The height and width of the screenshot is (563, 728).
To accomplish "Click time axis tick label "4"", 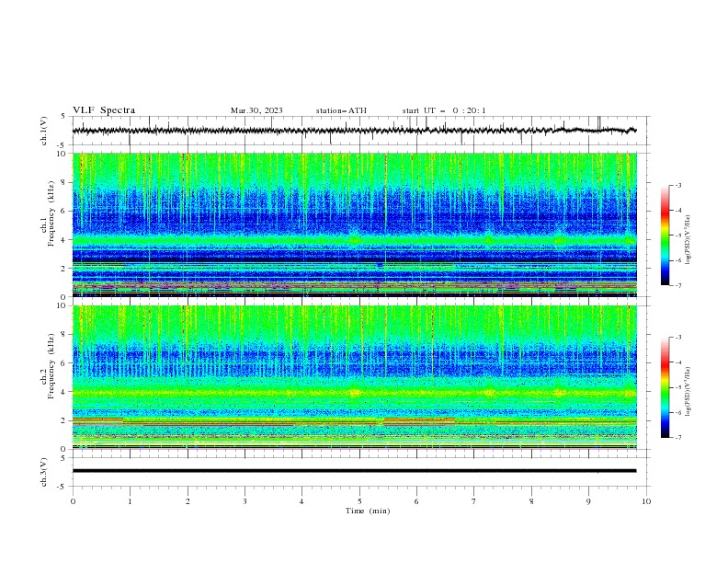I will tap(302, 501).
